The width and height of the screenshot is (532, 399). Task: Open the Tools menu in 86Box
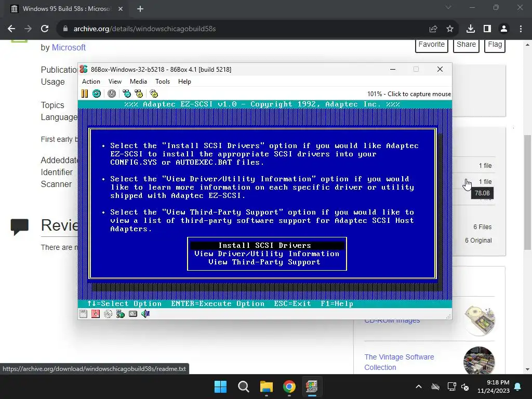pyautogui.click(x=163, y=82)
